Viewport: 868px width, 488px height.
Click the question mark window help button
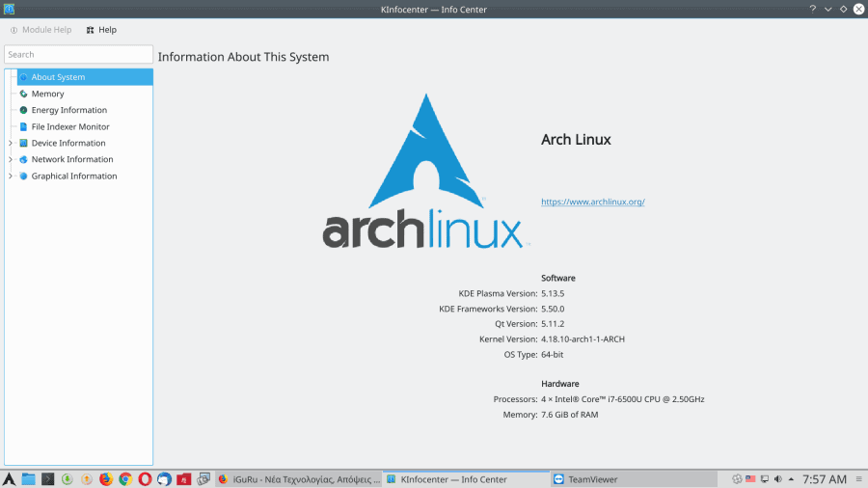813,9
